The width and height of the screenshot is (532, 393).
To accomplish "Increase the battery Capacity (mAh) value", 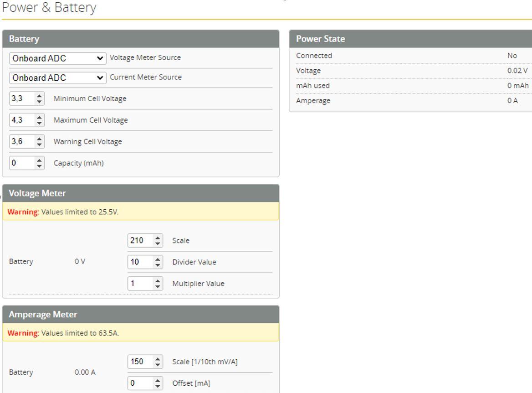I will [40, 160].
